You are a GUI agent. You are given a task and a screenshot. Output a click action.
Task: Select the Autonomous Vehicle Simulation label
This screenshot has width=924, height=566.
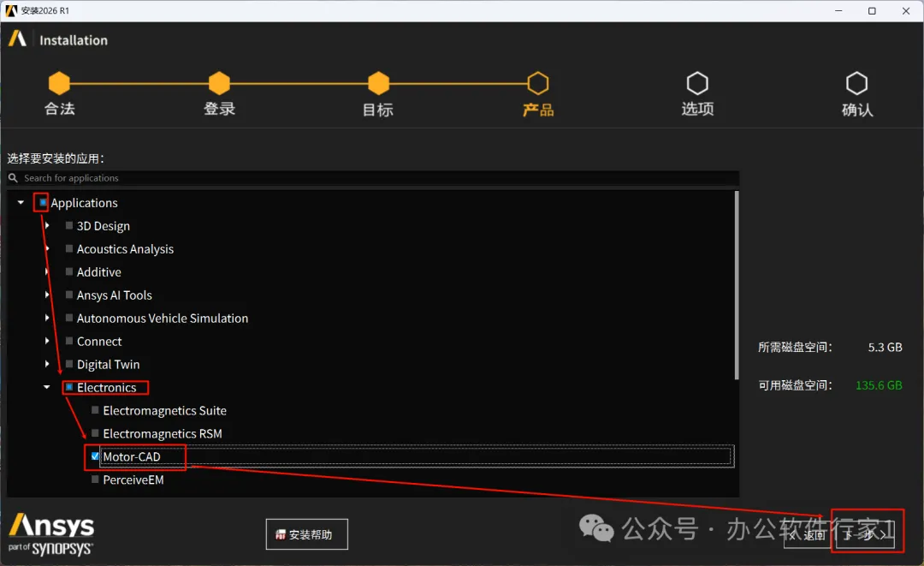point(163,319)
